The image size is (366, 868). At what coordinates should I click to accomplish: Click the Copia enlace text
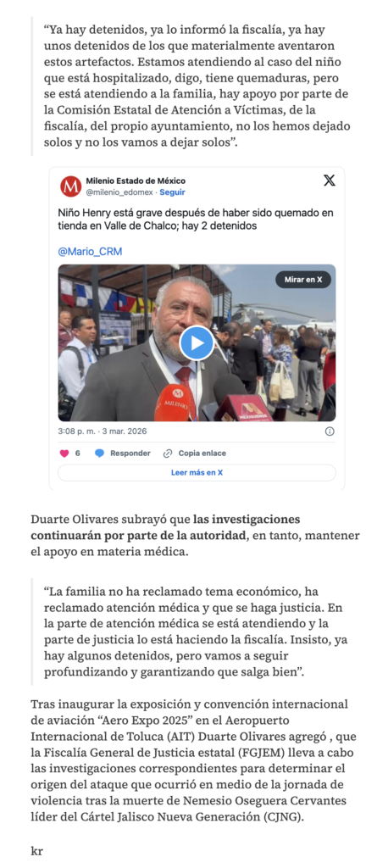pyautogui.click(x=202, y=453)
